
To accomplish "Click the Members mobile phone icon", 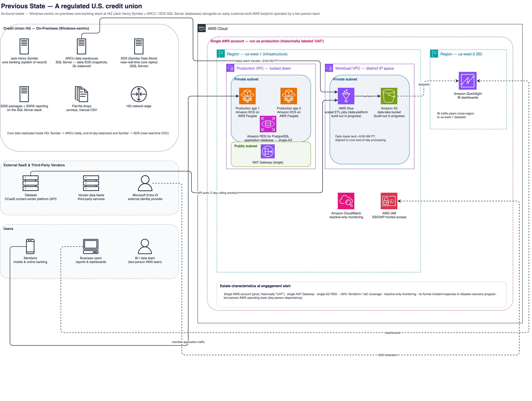I will point(30,246).
